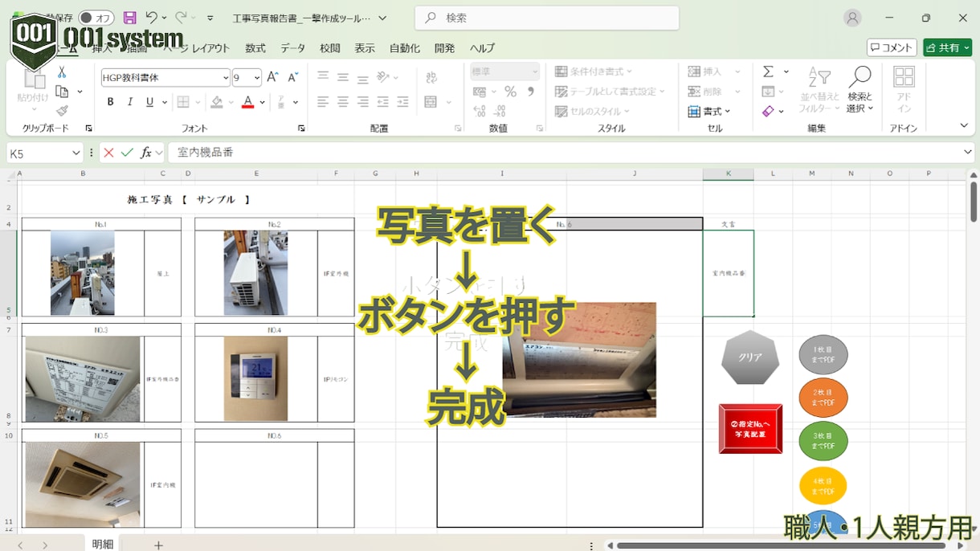Apply comma style number format
The image size is (980, 551).
click(530, 92)
